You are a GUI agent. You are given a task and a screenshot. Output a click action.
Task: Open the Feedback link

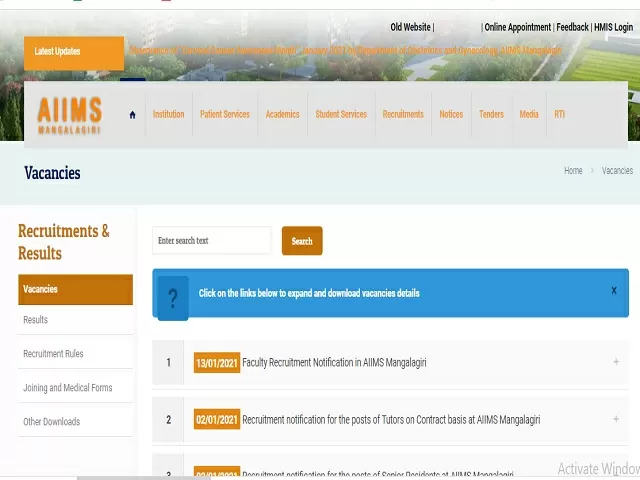(x=572, y=27)
